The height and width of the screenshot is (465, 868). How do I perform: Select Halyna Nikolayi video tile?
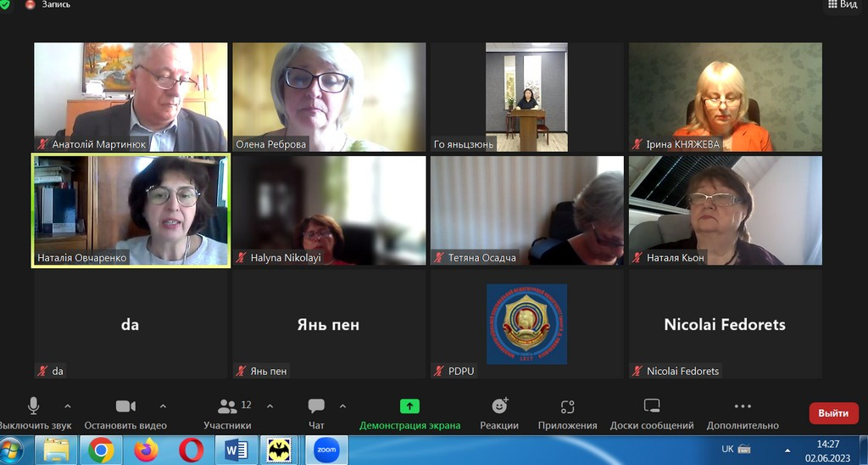pos(329,210)
